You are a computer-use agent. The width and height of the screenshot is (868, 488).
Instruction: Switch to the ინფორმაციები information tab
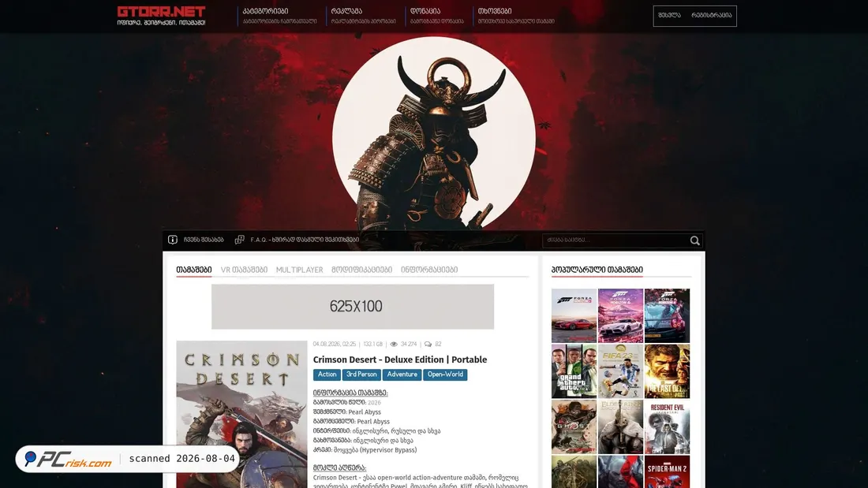pyautogui.click(x=429, y=270)
